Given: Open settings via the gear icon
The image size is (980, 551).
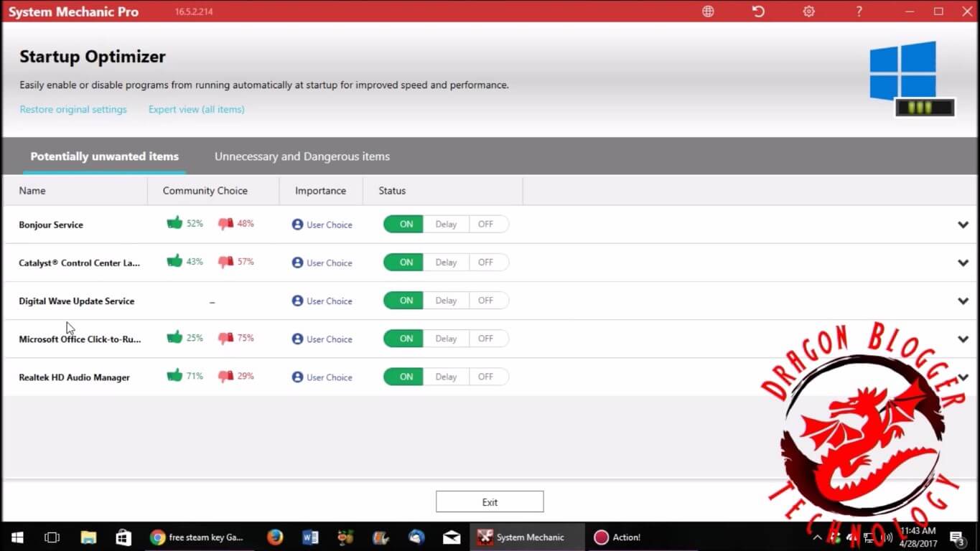Looking at the screenshot, I should [808, 11].
